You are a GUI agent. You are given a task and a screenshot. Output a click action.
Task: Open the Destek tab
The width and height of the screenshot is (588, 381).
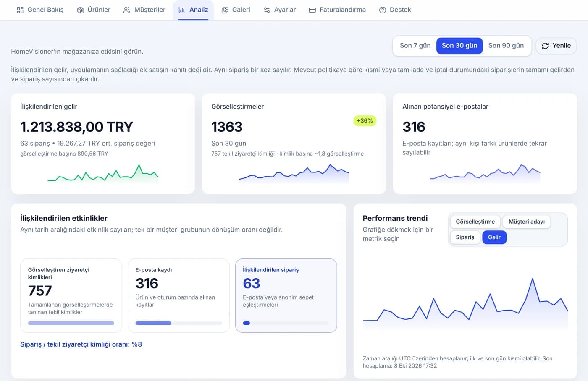click(395, 10)
